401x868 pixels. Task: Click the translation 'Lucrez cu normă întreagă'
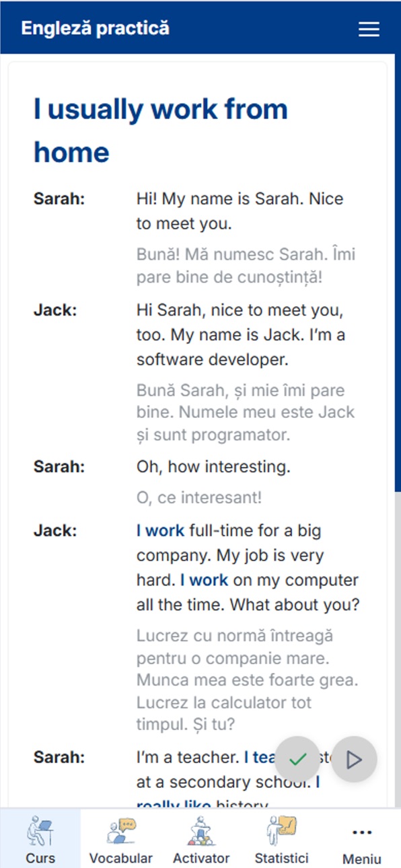(235, 636)
